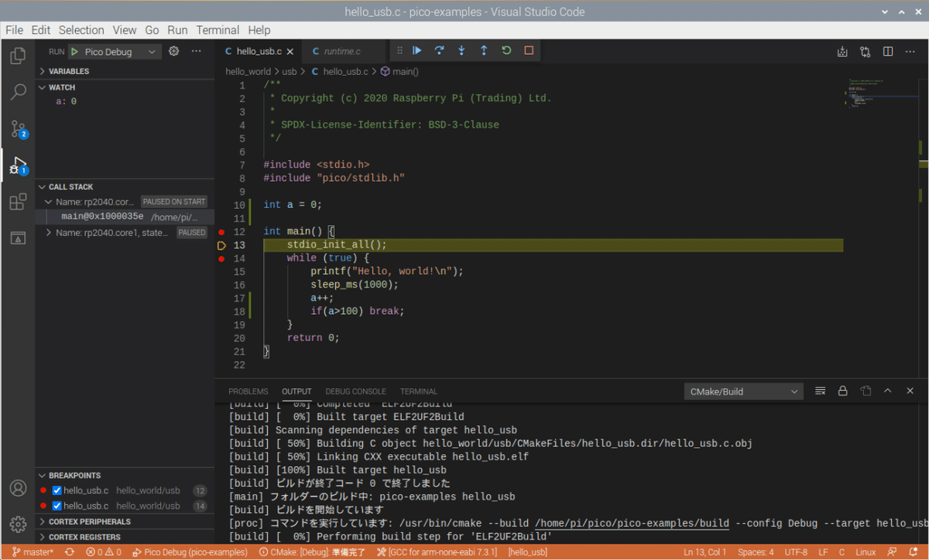Open Run panel more actions ellipsis
929x560 pixels.
point(197,51)
